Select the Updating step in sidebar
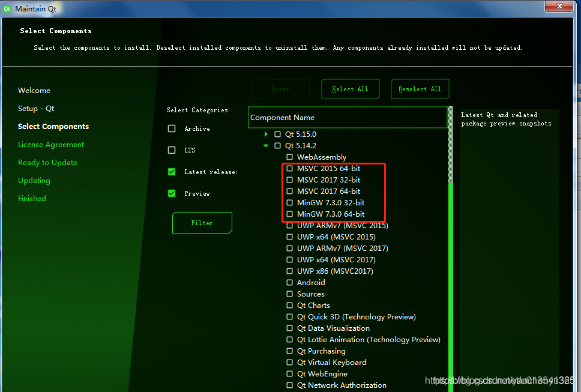This screenshot has height=392, width=581. [34, 181]
